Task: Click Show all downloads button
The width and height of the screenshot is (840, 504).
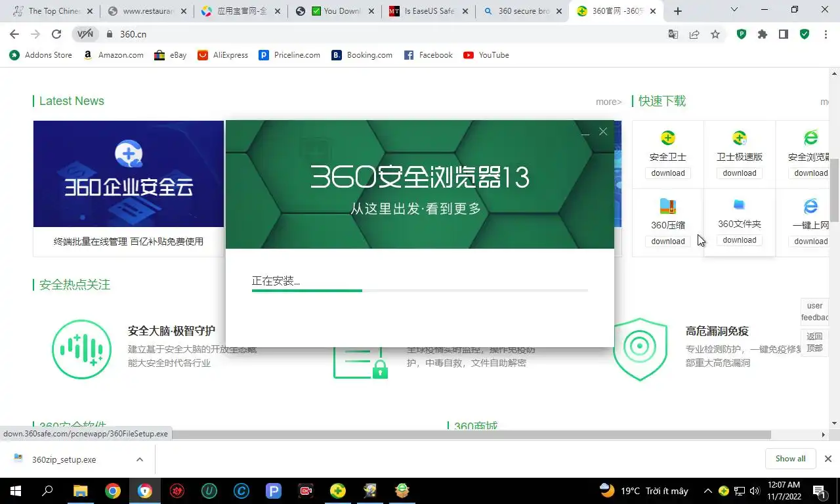Action: point(790,459)
